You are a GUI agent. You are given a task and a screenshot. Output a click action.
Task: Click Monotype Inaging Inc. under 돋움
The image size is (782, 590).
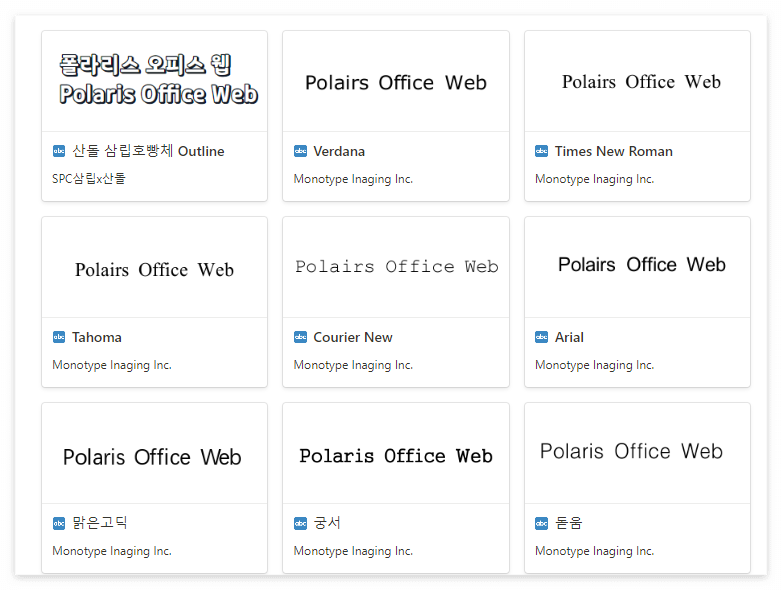(x=594, y=551)
